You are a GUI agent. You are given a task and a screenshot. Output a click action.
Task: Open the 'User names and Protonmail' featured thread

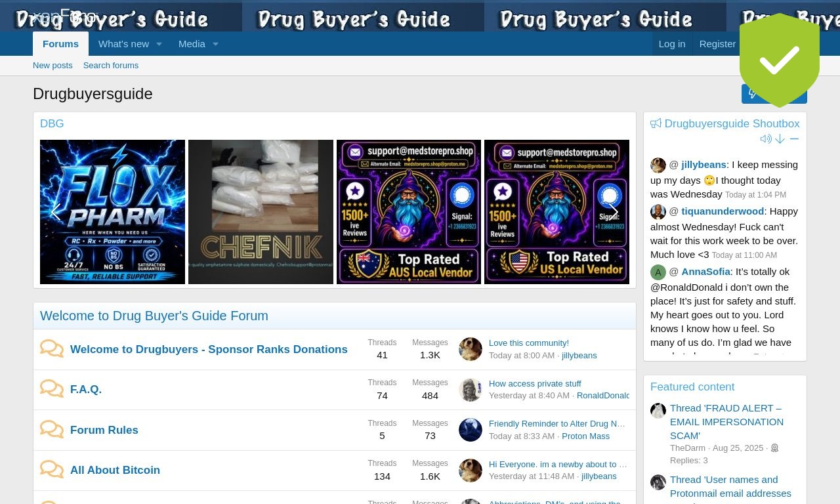[730, 486]
